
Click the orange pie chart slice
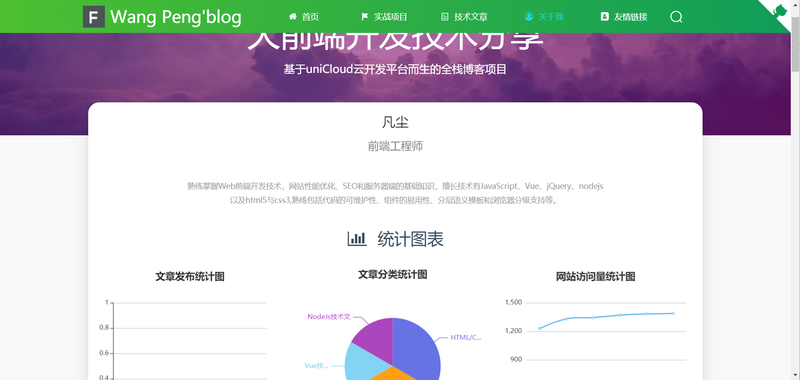[392, 375]
